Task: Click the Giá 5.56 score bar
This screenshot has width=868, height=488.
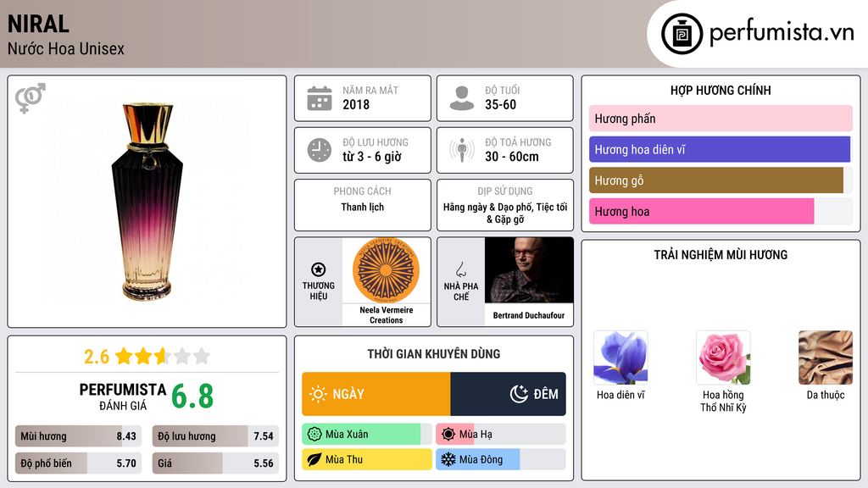Action: coord(216,463)
